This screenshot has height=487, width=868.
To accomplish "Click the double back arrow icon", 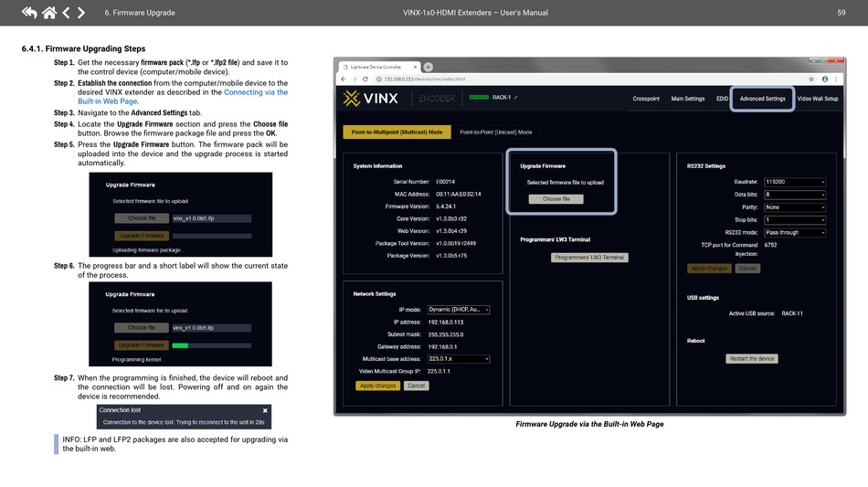I will pyautogui.click(x=29, y=12).
